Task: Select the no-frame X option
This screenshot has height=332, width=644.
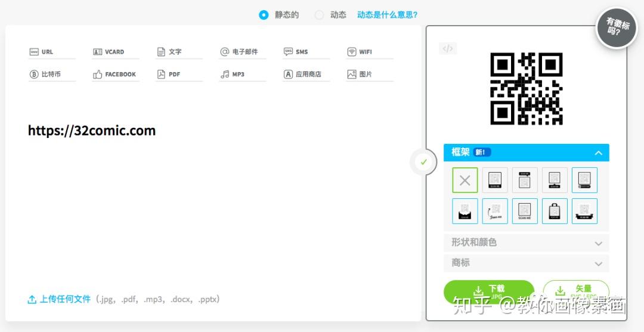Action: [x=465, y=180]
